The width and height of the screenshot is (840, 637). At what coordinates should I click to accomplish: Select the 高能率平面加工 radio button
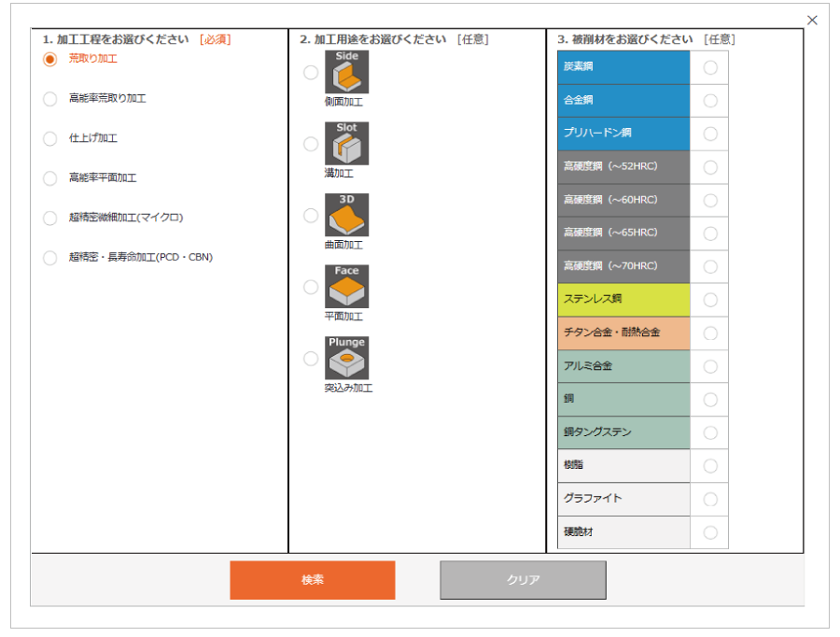[x=49, y=178]
